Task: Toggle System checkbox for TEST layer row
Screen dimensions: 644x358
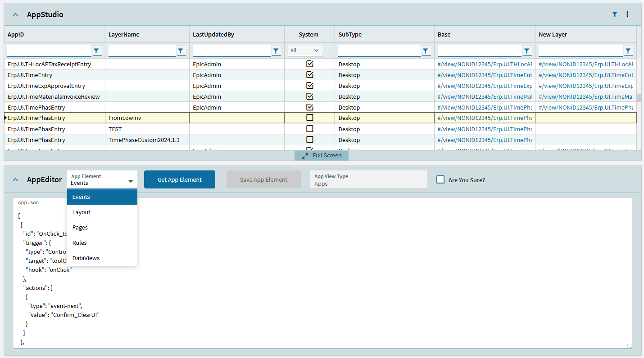Action: tap(309, 129)
